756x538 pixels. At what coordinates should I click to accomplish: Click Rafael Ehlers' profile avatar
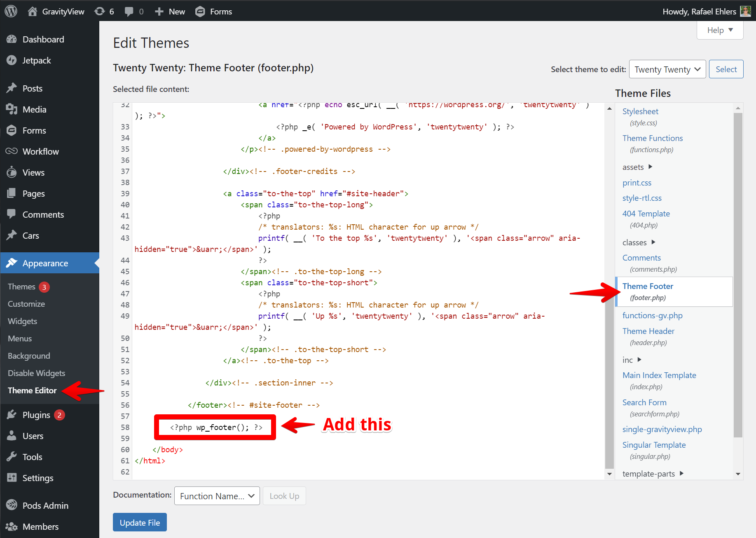[x=745, y=11]
